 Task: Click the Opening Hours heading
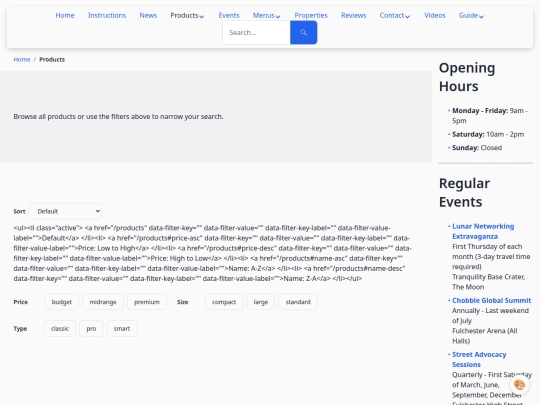467,77
